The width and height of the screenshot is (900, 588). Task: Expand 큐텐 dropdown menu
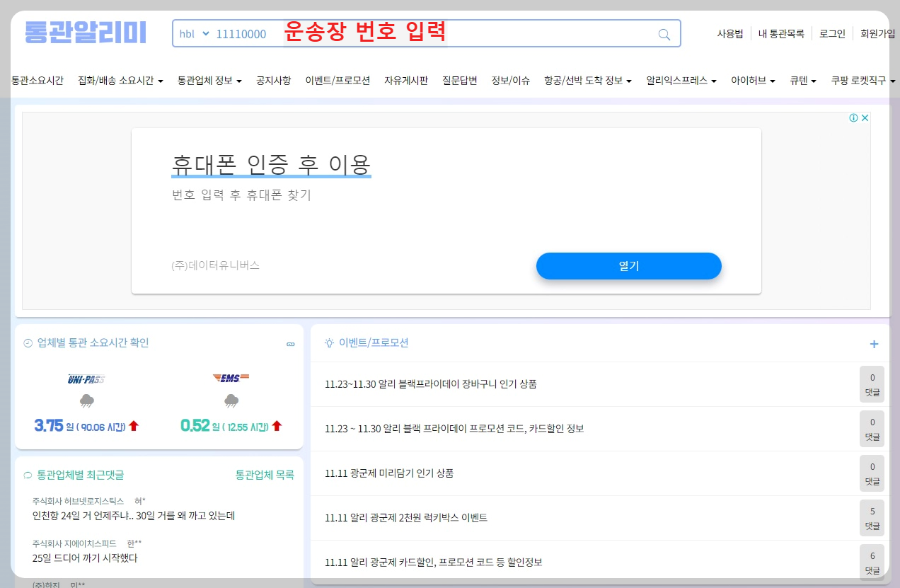click(802, 80)
